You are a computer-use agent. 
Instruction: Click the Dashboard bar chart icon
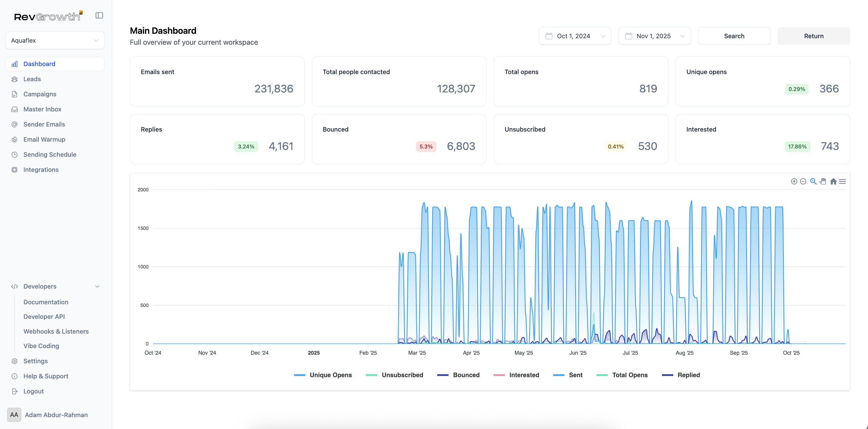[15, 64]
